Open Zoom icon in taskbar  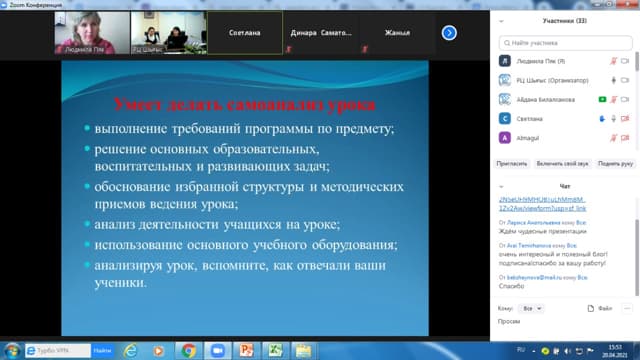[x=218, y=351]
